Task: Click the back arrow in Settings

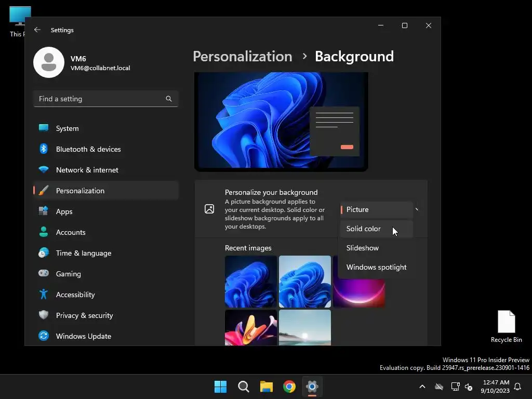Action: click(x=37, y=30)
